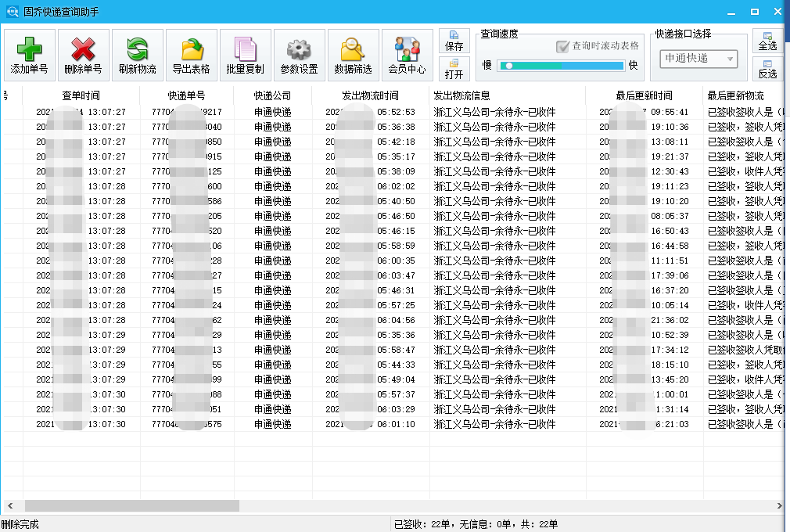Sort by 快递公司 column header
Image resolution: width=790 pixels, height=532 pixels.
click(272, 95)
